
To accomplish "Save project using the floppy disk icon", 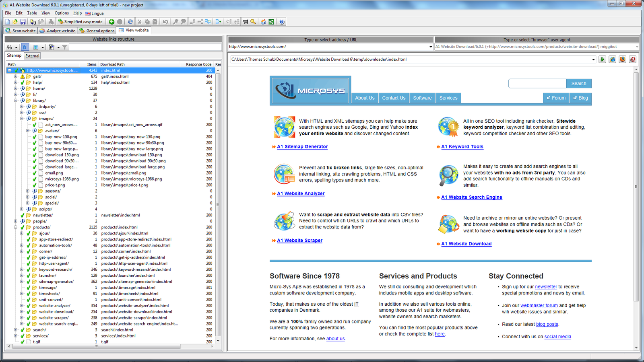I will click(x=23, y=22).
